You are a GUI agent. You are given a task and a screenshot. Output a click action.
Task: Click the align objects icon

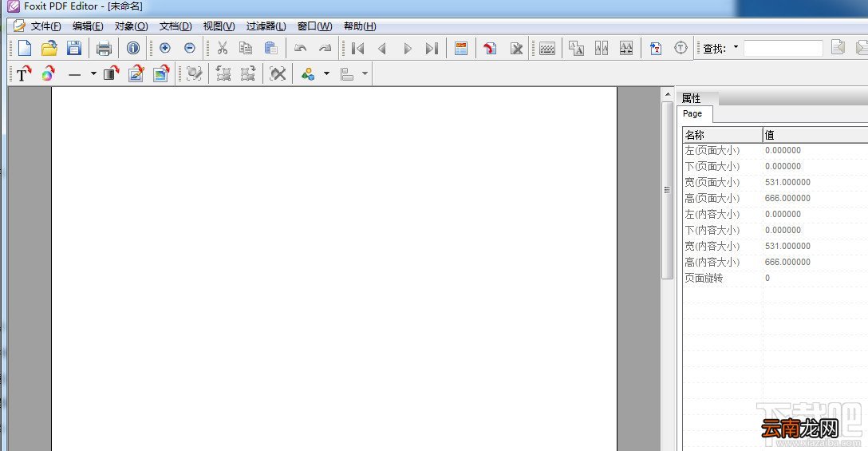(x=347, y=73)
